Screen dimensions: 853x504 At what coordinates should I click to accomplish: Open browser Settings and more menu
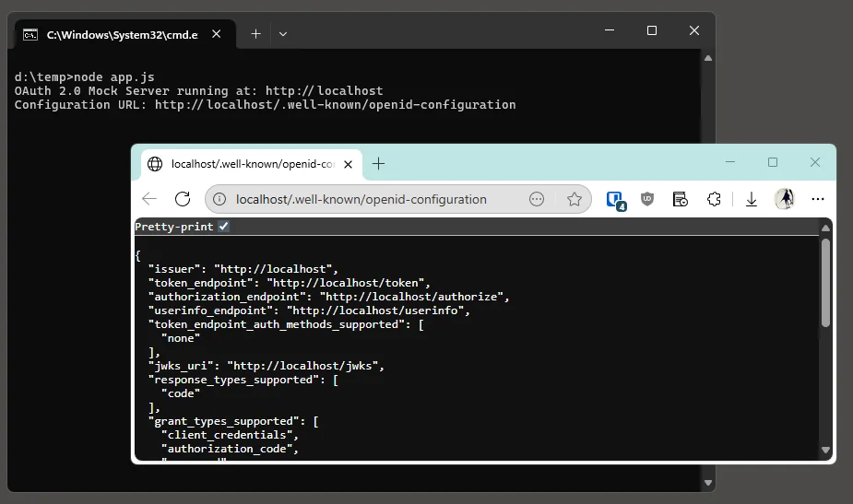[x=817, y=199]
